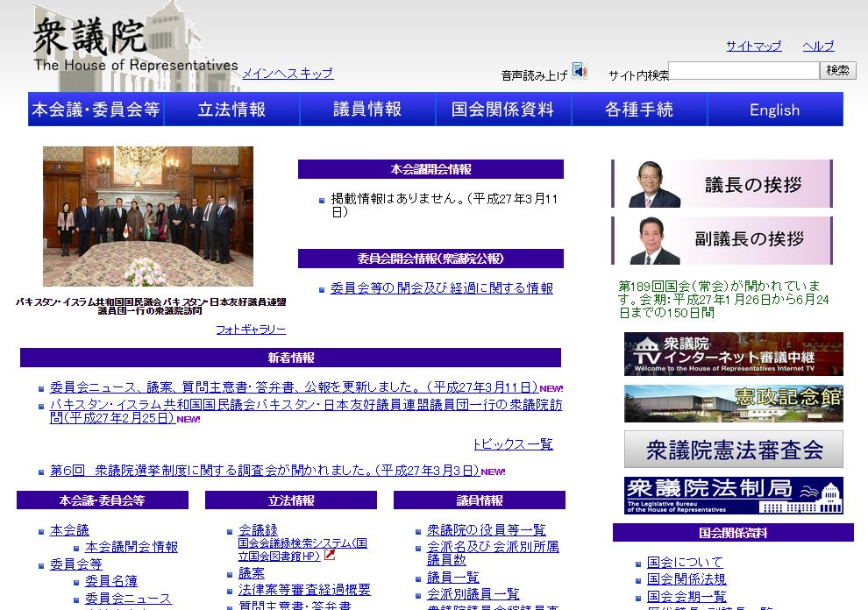This screenshot has height=610, width=868.
Task: Open the 立法情報 navigation menu
Action: 231,109
